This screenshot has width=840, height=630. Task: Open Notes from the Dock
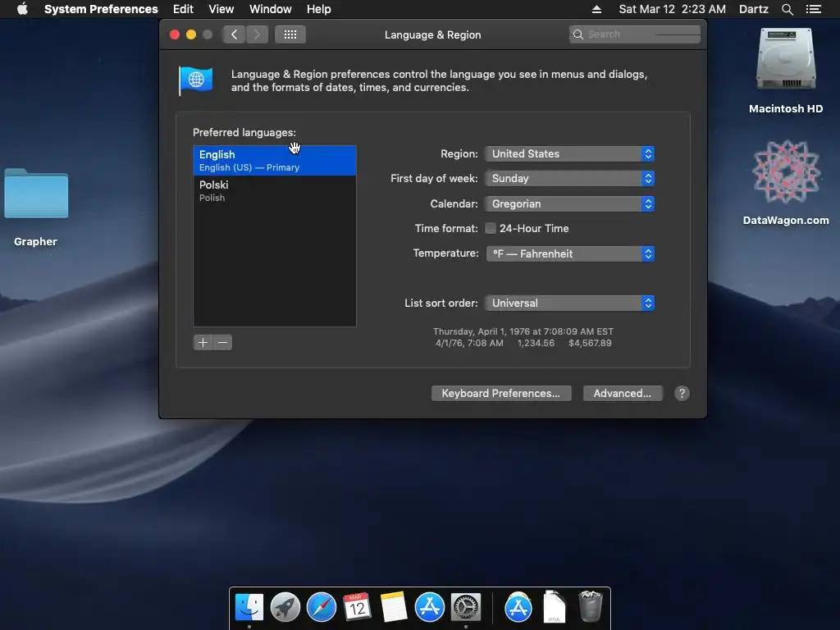coord(394,607)
